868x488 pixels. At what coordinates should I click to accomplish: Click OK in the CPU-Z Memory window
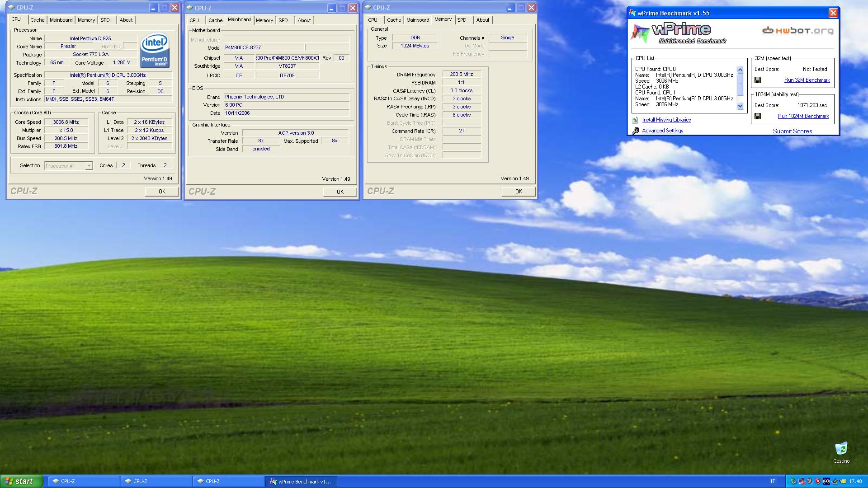519,192
